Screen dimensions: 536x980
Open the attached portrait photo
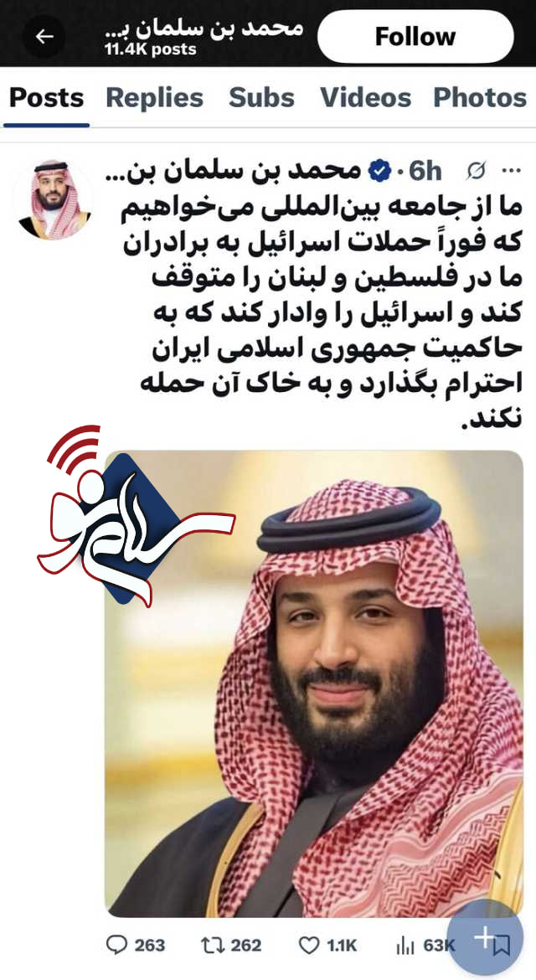point(313,683)
